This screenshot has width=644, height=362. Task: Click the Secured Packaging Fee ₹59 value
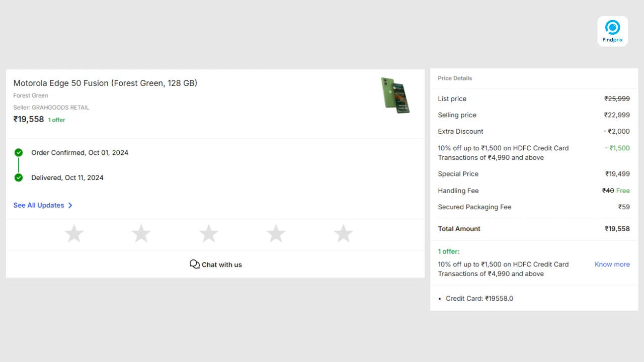click(624, 207)
